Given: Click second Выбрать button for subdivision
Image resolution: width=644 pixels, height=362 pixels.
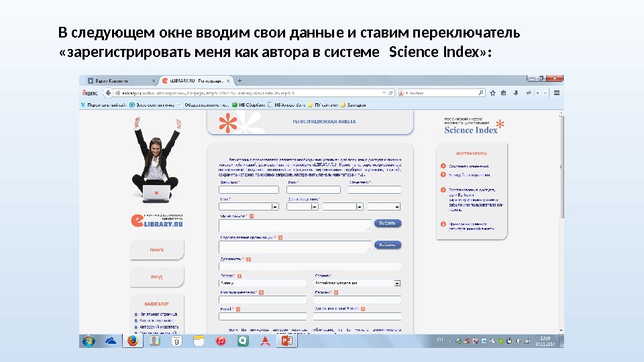Looking at the screenshot, I should 387,245.
